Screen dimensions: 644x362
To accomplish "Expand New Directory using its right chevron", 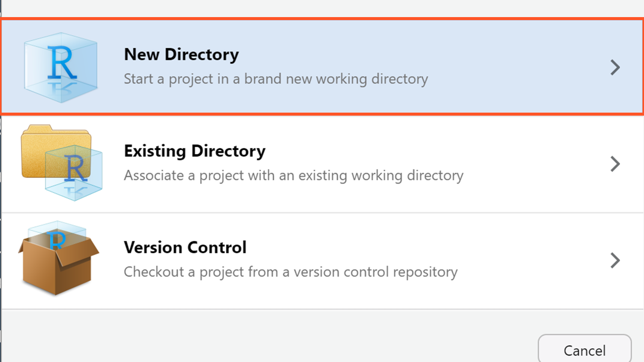I will pyautogui.click(x=615, y=67).
